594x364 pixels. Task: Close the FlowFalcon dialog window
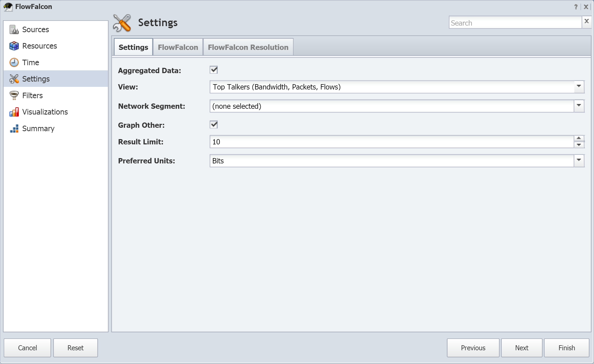click(x=586, y=7)
